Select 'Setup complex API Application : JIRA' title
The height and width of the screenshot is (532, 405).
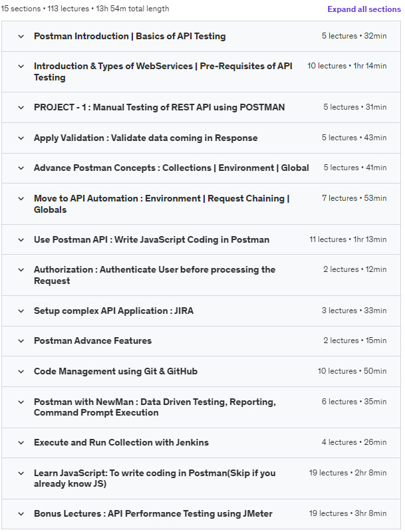(114, 311)
